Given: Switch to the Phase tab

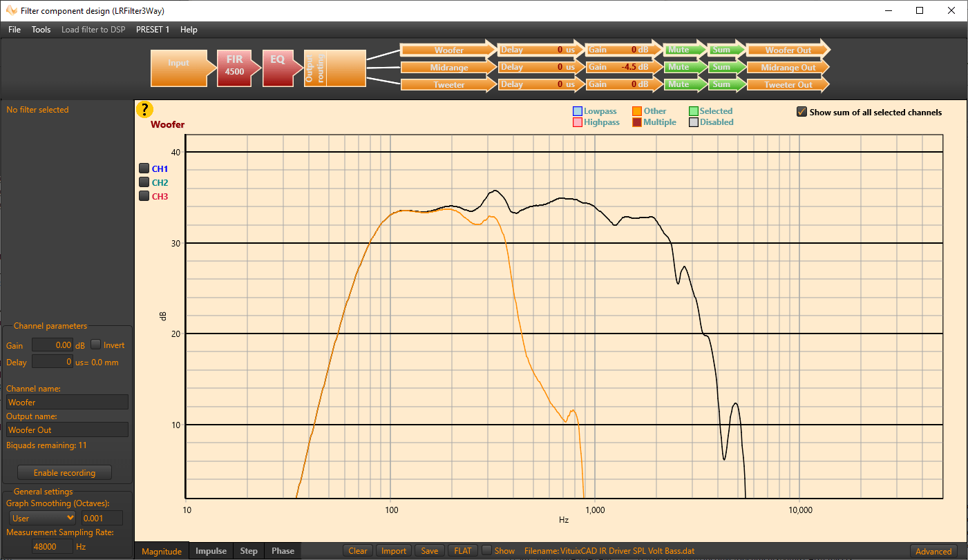Looking at the screenshot, I should (x=283, y=551).
